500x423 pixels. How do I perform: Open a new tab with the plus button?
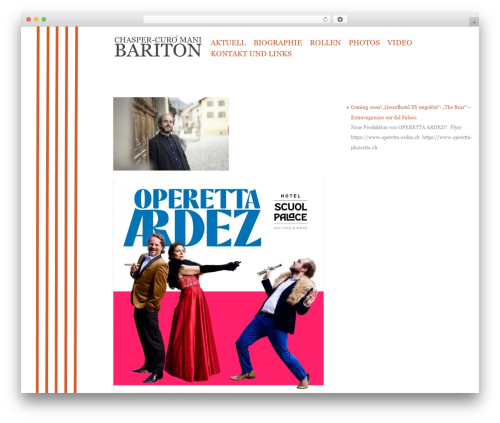(474, 22)
